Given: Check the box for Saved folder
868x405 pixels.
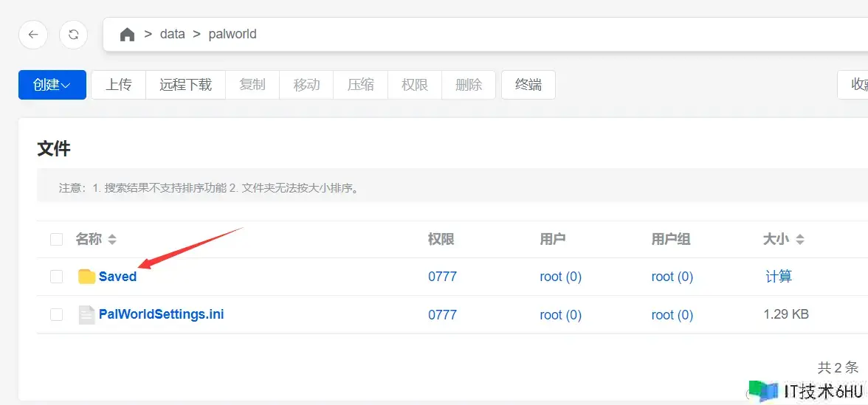Looking at the screenshot, I should pos(57,277).
